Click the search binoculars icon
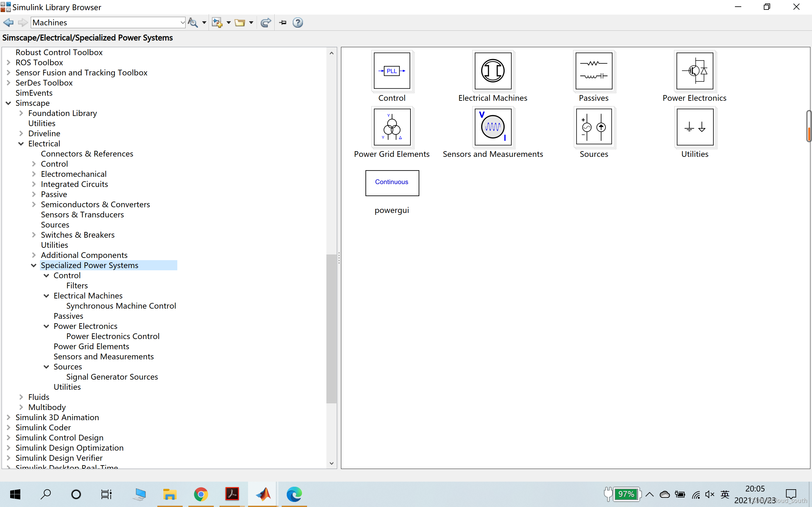 pos(193,22)
